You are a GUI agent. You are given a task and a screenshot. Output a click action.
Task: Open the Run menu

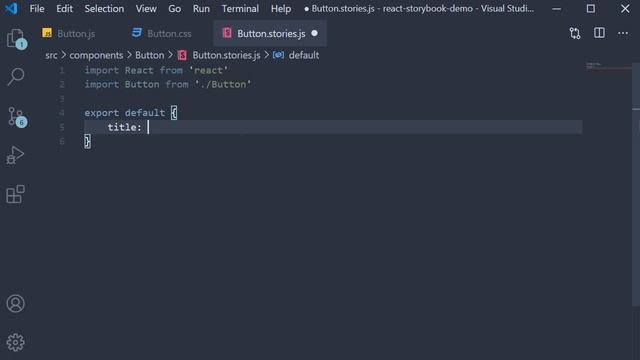coord(201,9)
